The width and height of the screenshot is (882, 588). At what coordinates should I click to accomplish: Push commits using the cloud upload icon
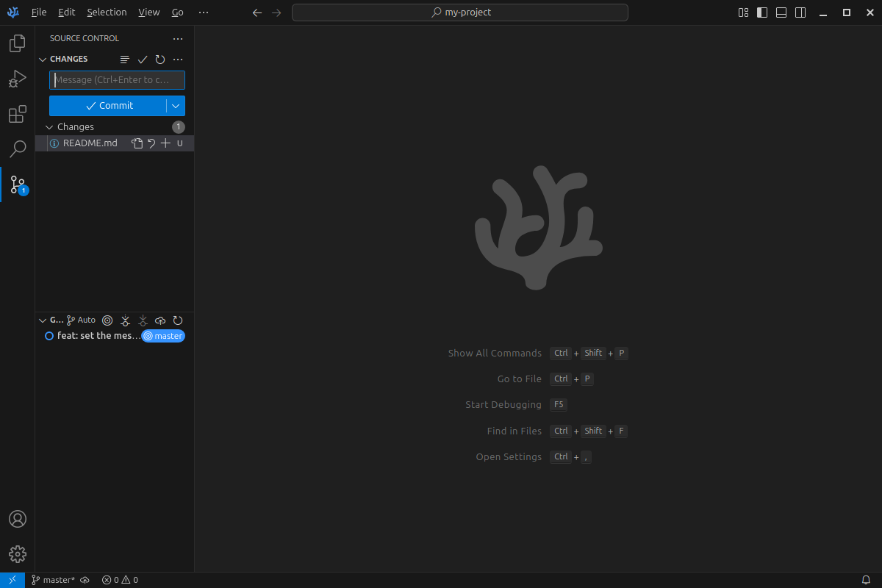point(160,320)
